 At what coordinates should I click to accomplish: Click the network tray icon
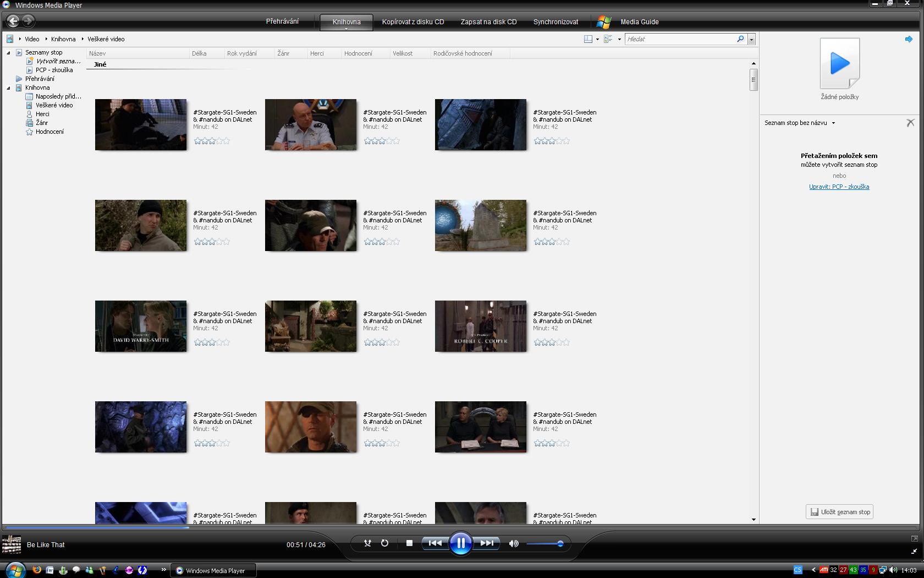pyautogui.click(x=883, y=570)
